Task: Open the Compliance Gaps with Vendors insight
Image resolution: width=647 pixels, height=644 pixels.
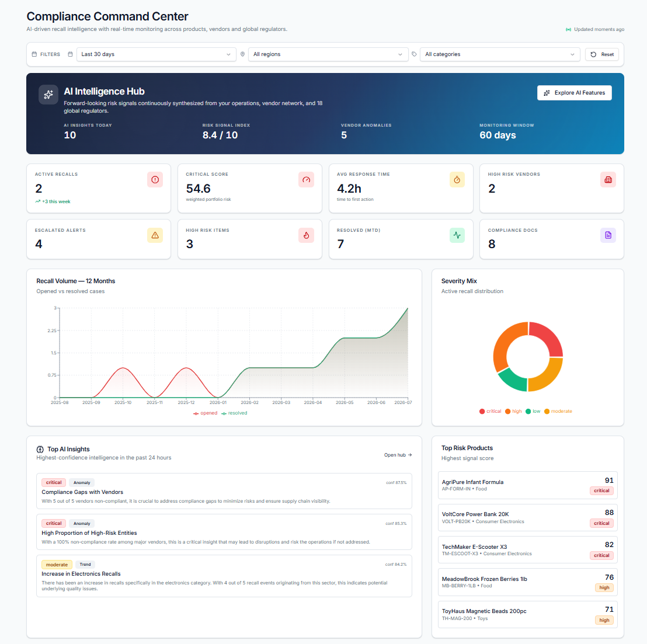Action: 224,491
